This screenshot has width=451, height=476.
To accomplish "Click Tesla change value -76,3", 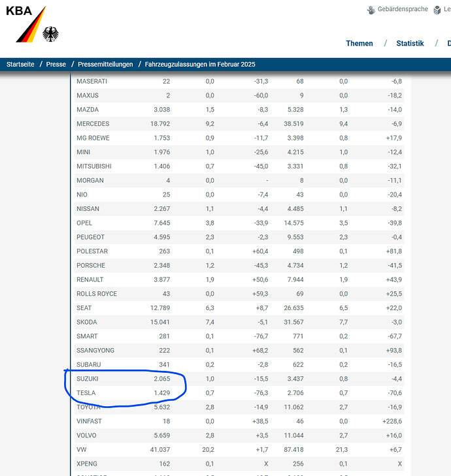I will pyautogui.click(x=261, y=393).
